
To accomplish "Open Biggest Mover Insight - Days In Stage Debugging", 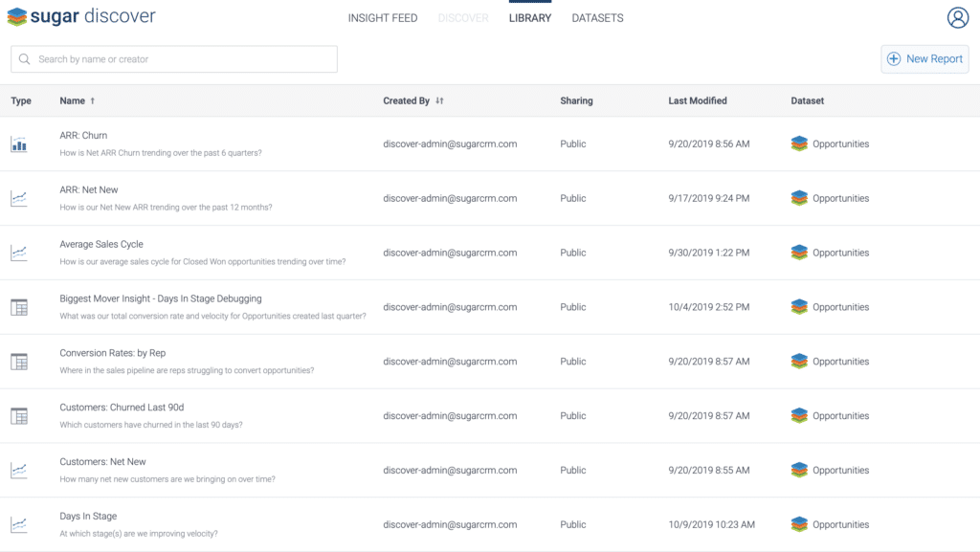I will (x=161, y=298).
